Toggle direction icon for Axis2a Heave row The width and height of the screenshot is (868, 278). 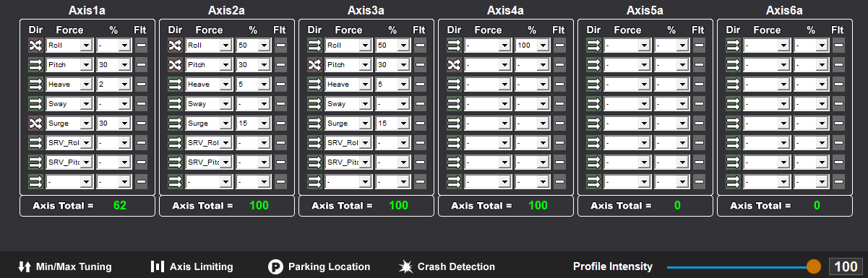[x=175, y=84]
